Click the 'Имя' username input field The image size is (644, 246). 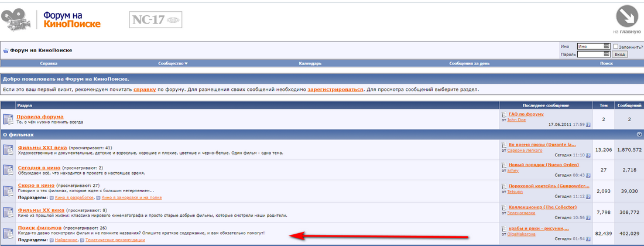pos(590,46)
